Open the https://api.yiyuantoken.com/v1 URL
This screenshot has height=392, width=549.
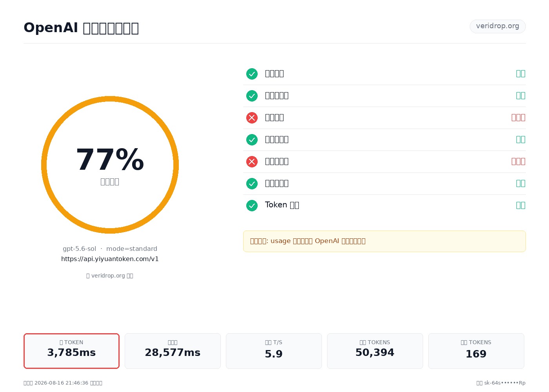110,259
